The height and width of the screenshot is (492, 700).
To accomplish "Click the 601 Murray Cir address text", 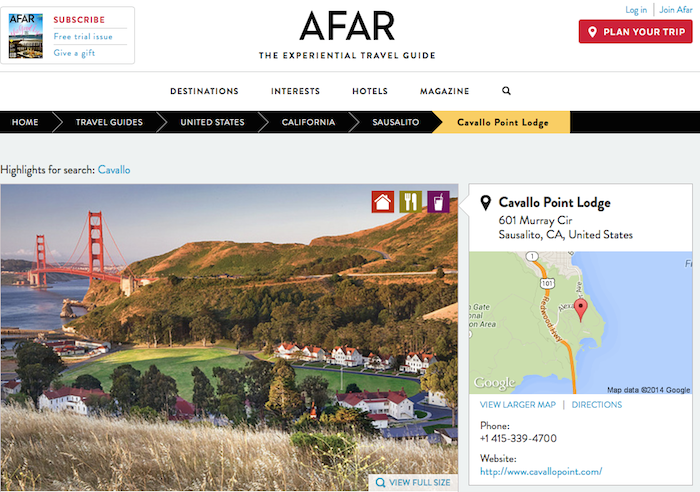I will pos(535,221).
